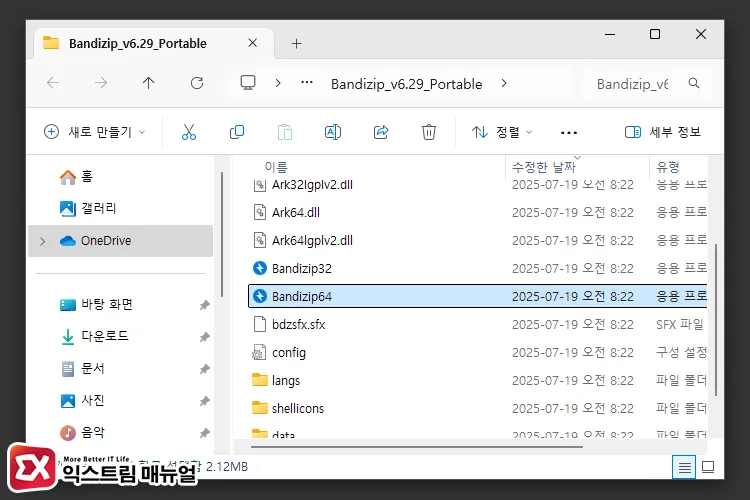Click the chevron after This PC icon

click(x=278, y=83)
